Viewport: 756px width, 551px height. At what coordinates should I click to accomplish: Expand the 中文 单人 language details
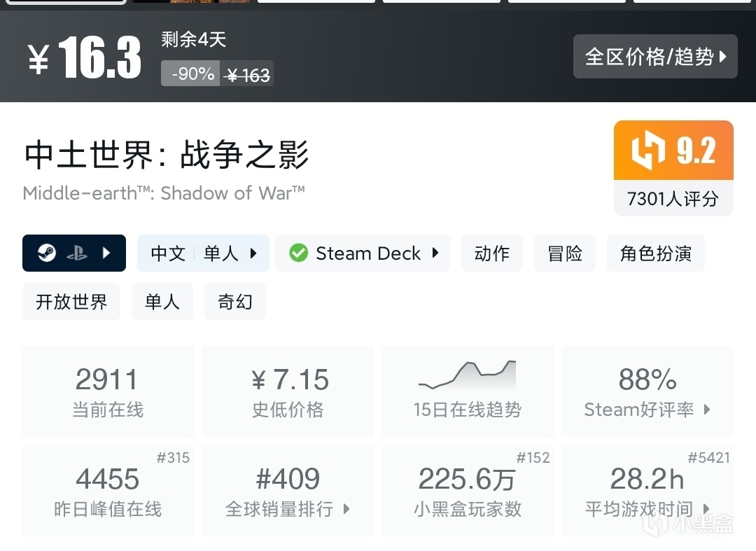pyautogui.click(x=203, y=253)
